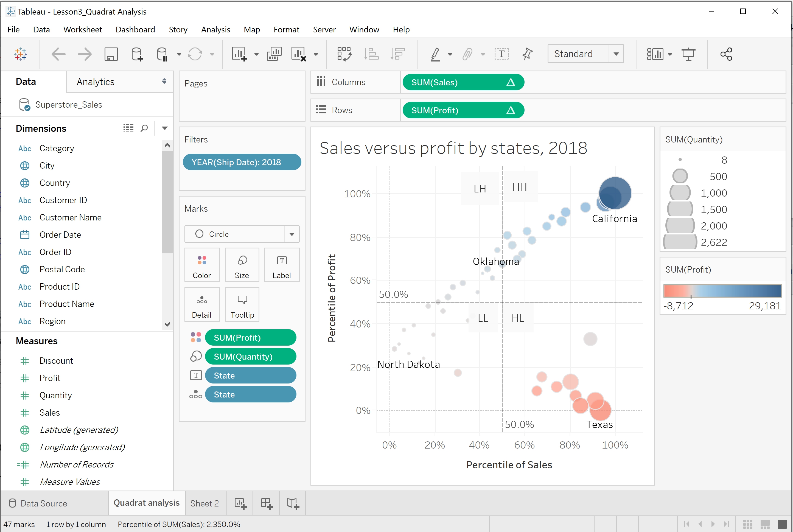The image size is (793, 532).
Task: Toggle Show Mark Labels button
Action: click(501, 54)
